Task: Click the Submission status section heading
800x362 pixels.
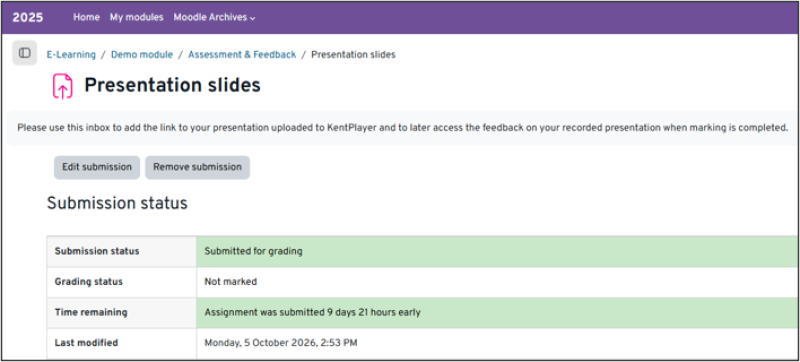Action: click(x=117, y=203)
